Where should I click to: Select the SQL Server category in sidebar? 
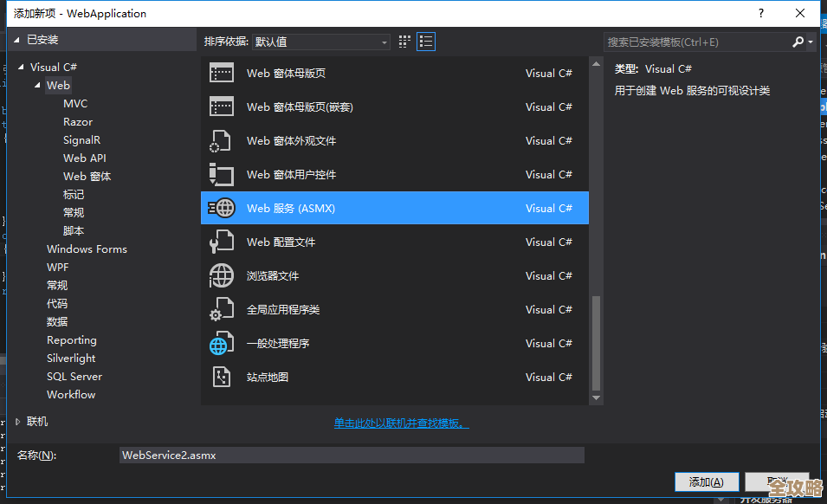point(74,376)
